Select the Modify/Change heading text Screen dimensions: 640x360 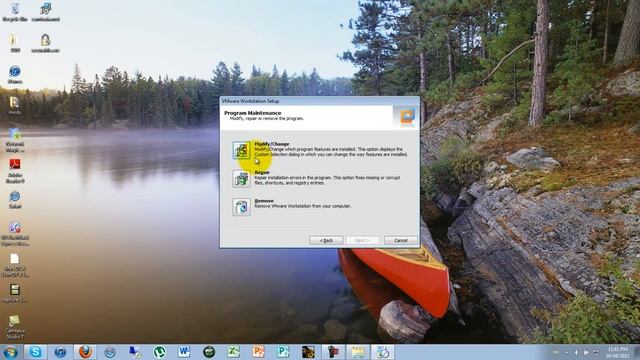272,144
